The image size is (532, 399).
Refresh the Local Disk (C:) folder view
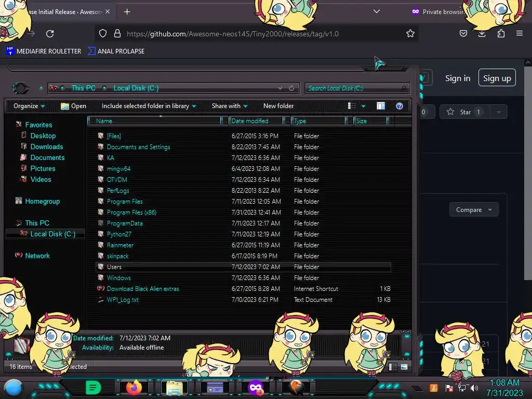pos(291,88)
